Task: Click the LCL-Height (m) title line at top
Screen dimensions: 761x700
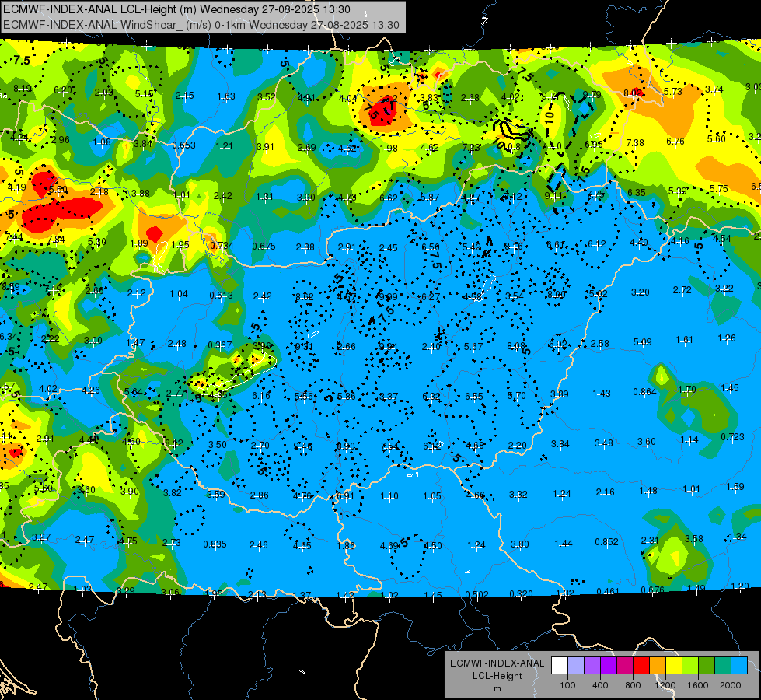Action: (176, 9)
